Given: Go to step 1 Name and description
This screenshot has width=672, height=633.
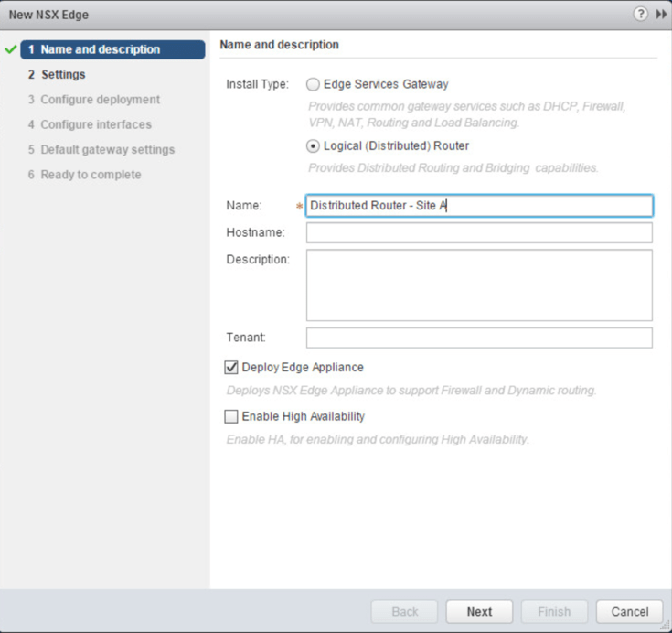Looking at the screenshot, I should pos(101,49).
